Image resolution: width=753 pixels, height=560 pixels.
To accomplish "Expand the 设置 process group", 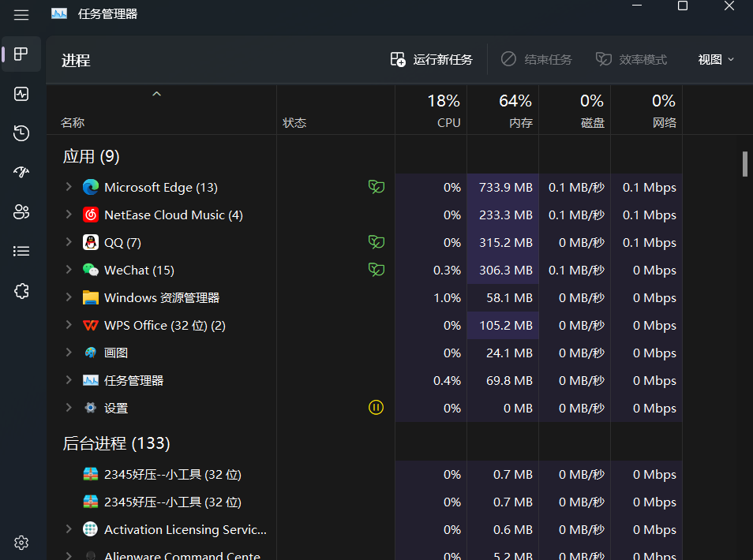I will tap(69, 408).
